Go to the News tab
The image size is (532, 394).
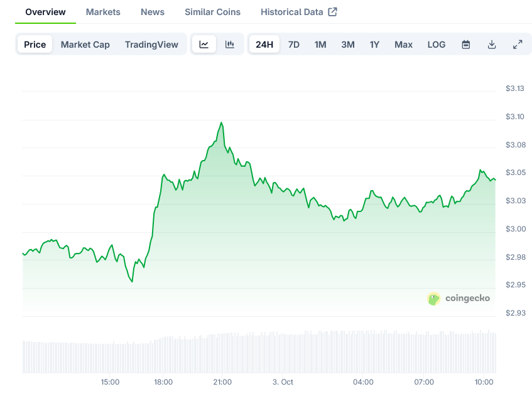click(x=153, y=12)
